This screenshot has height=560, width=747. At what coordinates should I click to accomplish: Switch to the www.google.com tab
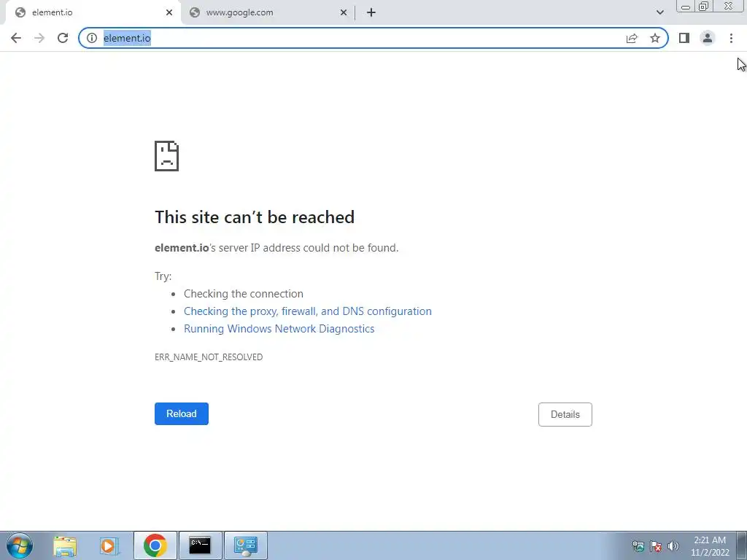pos(268,12)
